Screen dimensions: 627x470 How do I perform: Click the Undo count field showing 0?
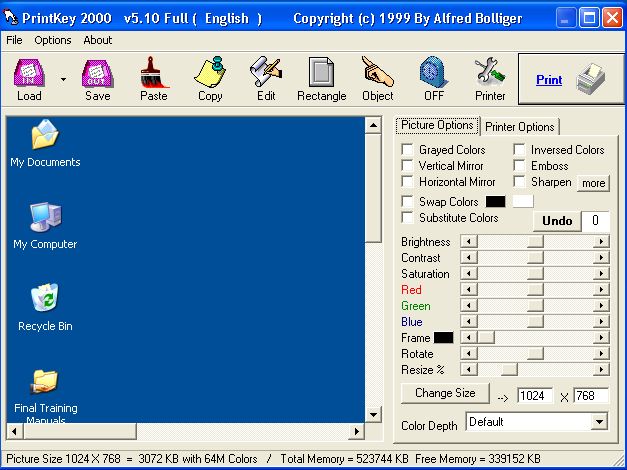point(595,221)
